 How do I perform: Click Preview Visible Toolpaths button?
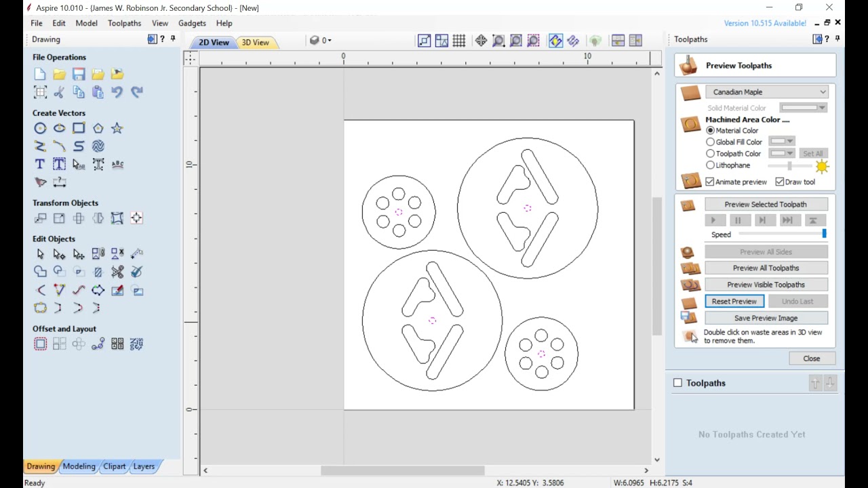click(x=766, y=285)
